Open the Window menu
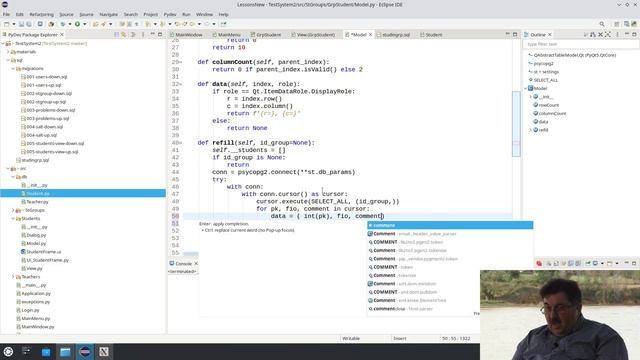The height and width of the screenshot is (360, 640). 204,14
